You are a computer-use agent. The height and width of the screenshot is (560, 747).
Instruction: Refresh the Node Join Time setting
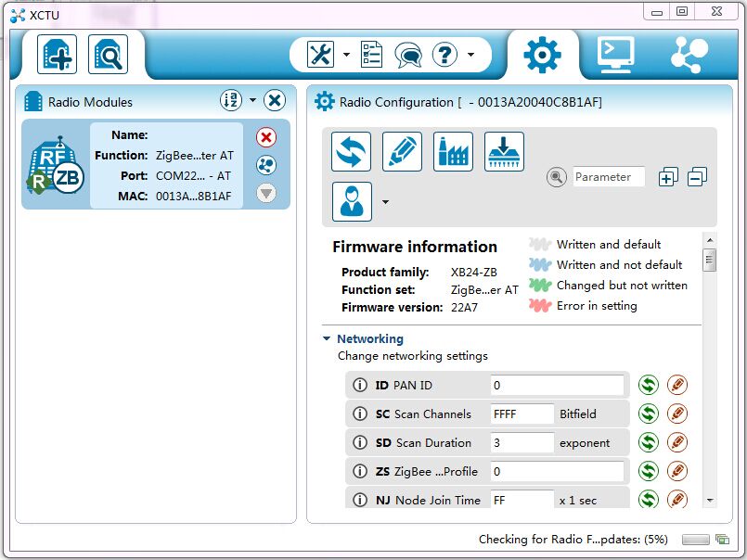[649, 499]
